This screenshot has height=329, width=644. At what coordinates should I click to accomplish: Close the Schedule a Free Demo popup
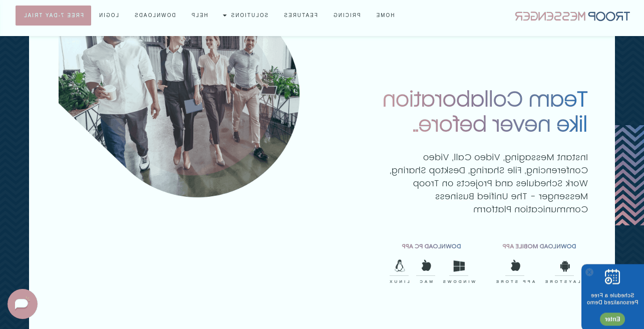tap(589, 272)
